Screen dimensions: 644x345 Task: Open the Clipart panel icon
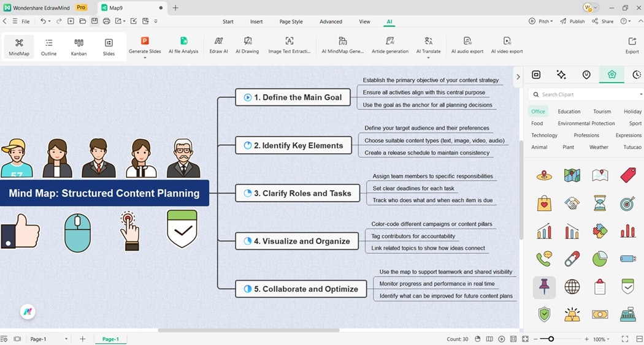pyautogui.click(x=612, y=74)
